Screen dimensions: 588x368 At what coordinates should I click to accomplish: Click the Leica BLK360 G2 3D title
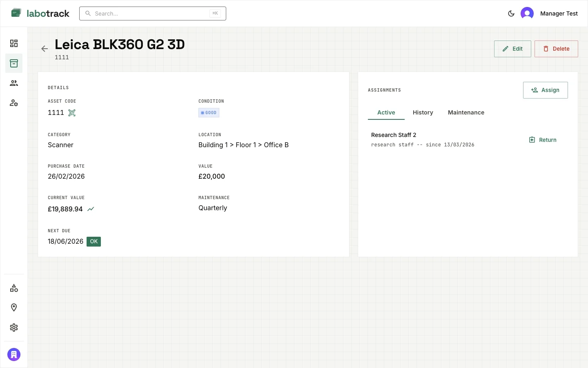coord(120,44)
